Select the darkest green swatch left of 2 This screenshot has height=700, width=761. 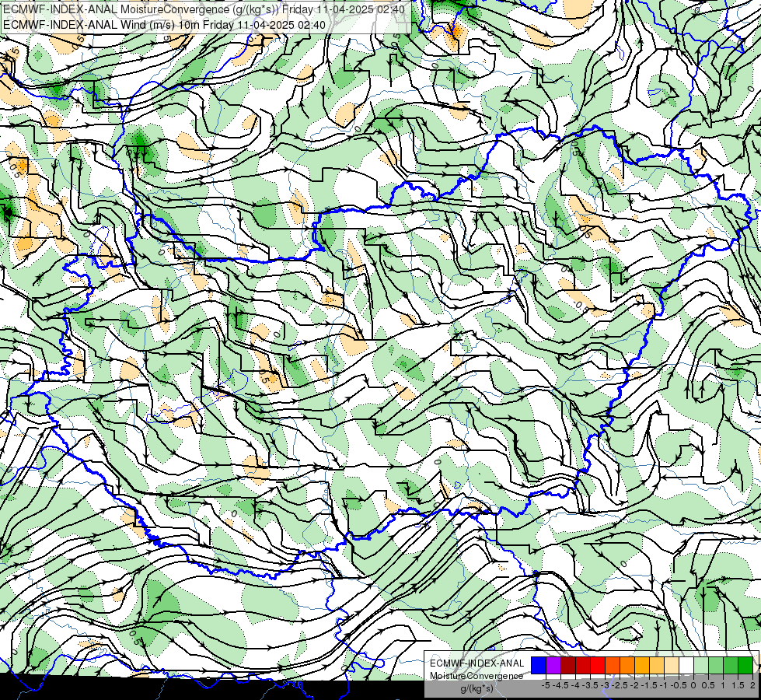pyautogui.click(x=745, y=665)
